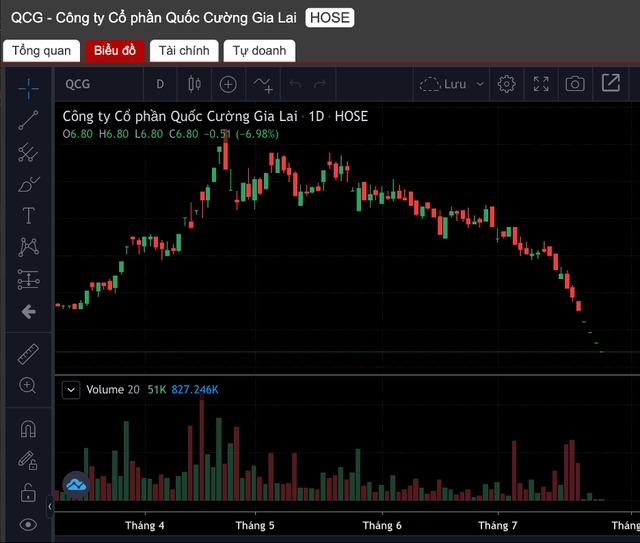Select the trend line drawing tool
This screenshot has width=640, height=543.
28,120
